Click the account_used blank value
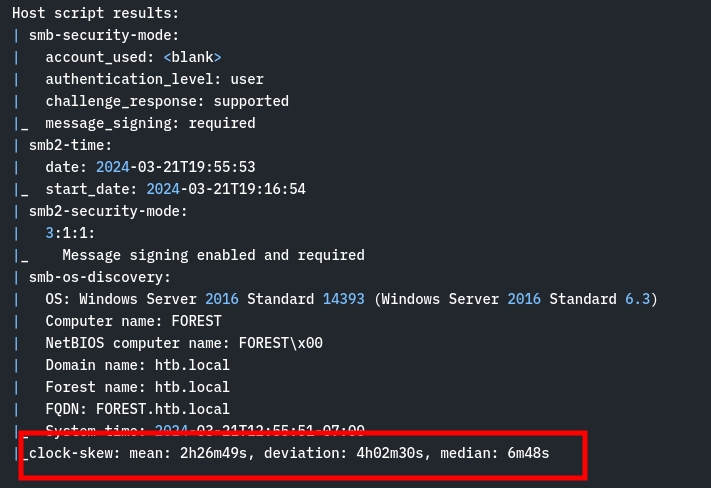This screenshot has height=488, width=711. (192, 58)
